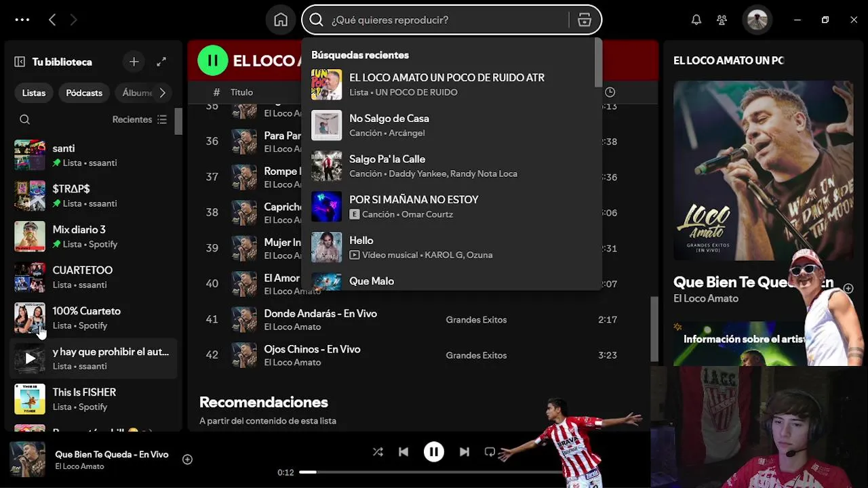Go to the Home icon
868x488 pixels.
click(x=281, y=20)
